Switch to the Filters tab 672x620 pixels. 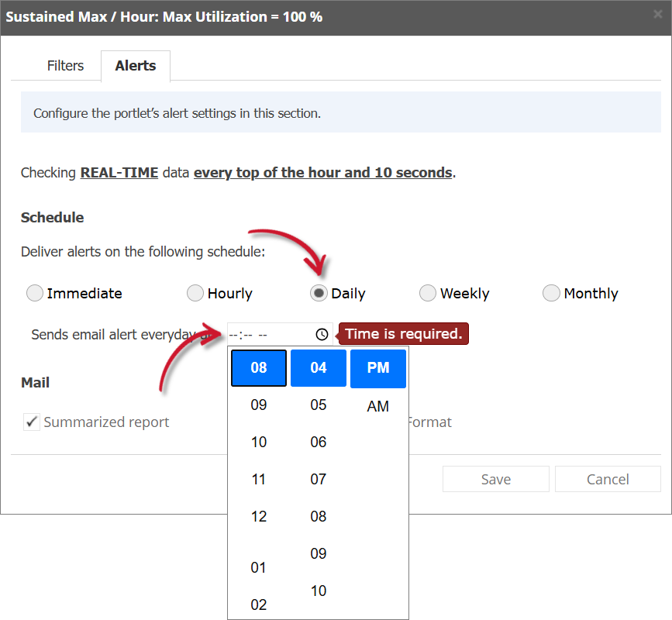coord(65,66)
